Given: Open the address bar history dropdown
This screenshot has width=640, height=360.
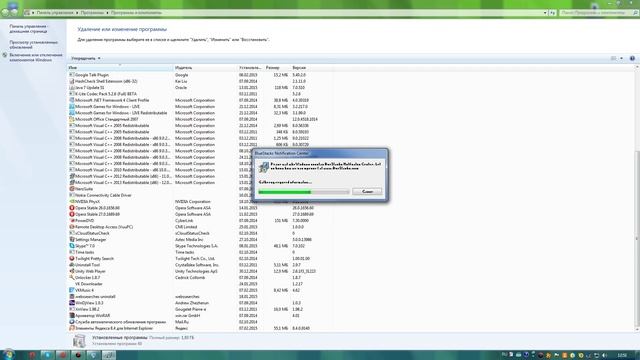Looking at the screenshot, I should click(x=545, y=13).
